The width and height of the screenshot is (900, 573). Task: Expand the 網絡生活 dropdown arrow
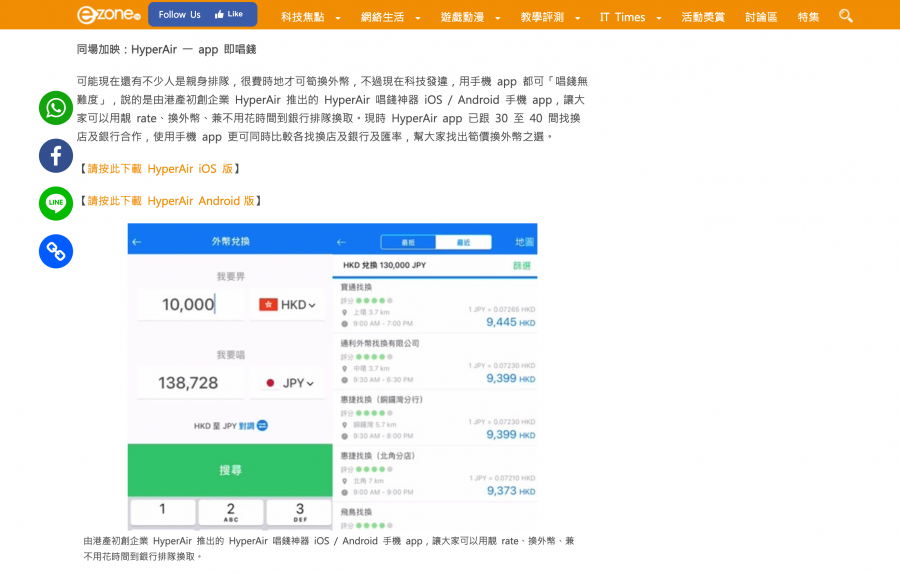[x=418, y=18]
